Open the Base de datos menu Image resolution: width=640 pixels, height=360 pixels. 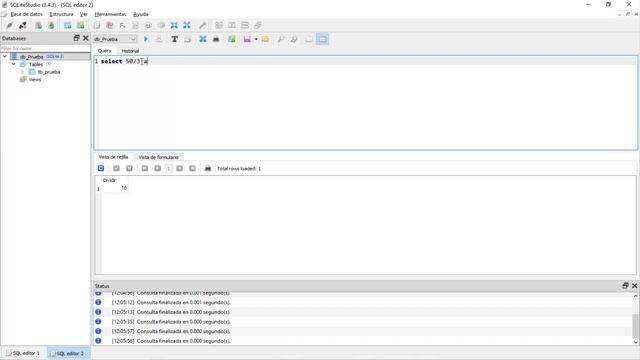(x=27, y=14)
